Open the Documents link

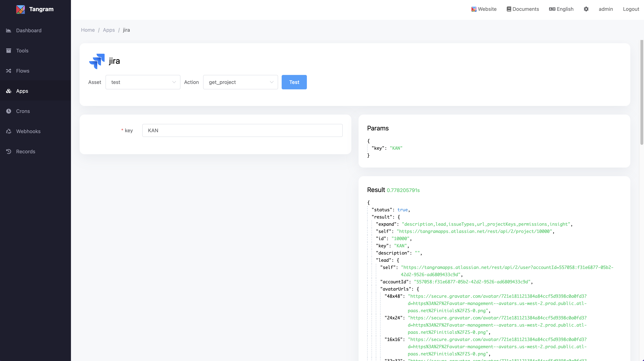coord(523,9)
